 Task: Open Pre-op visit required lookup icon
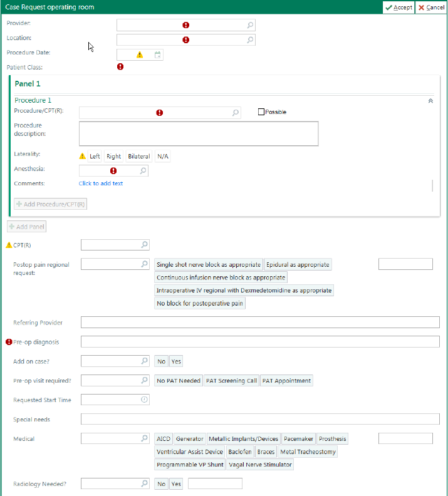pos(144,380)
